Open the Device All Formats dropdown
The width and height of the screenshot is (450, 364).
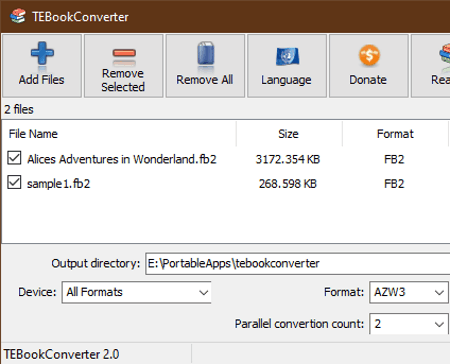(136, 292)
